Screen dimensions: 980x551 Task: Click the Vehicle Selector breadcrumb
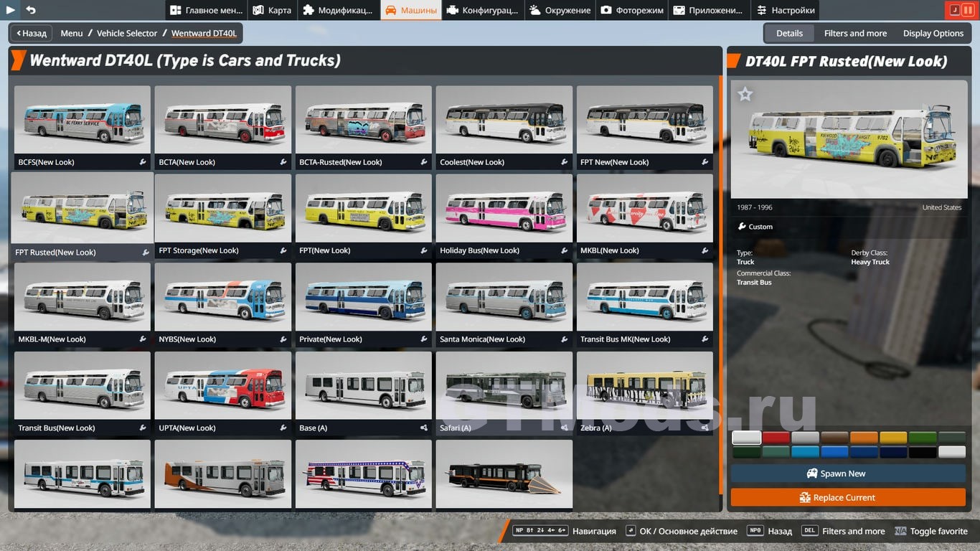click(x=127, y=33)
